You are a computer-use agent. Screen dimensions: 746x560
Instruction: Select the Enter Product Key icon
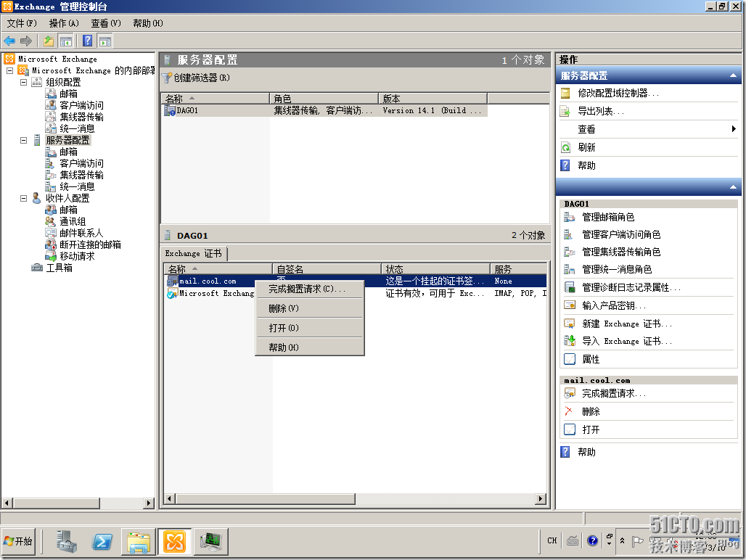(x=570, y=305)
